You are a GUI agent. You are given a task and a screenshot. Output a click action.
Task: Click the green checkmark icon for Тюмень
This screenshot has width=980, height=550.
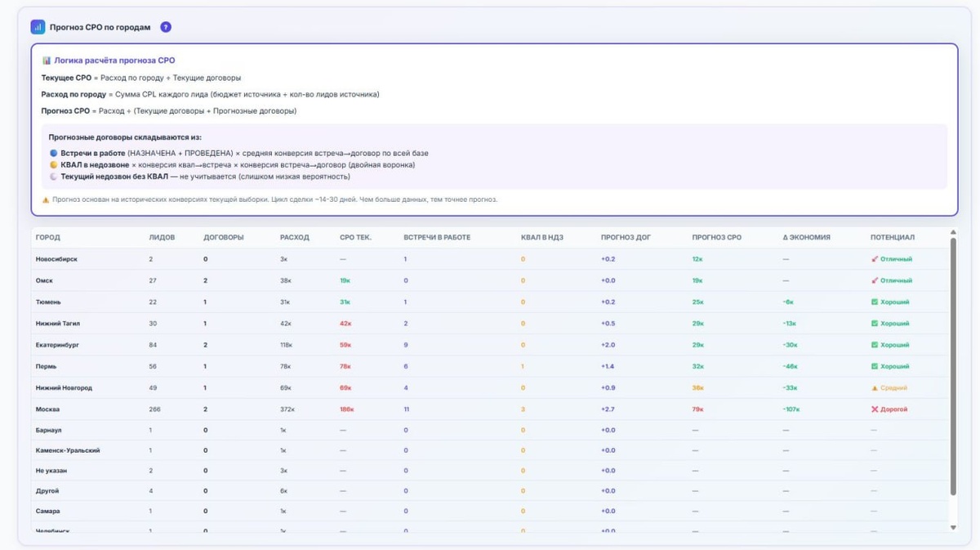(x=875, y=302)
